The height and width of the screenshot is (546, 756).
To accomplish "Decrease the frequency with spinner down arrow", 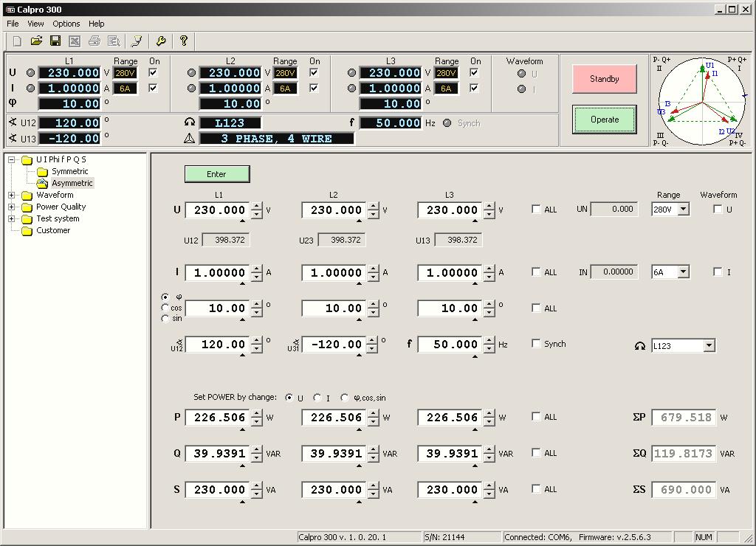I will click(489, 348).
